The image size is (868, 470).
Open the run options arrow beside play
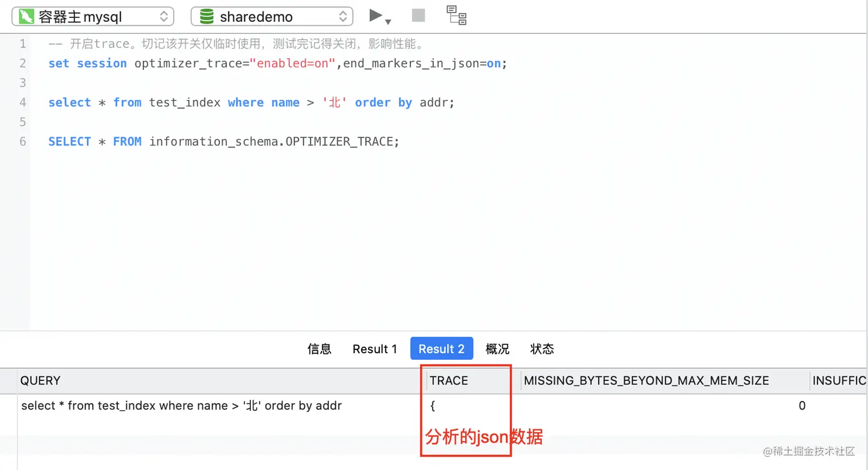(x=389, y=22)
